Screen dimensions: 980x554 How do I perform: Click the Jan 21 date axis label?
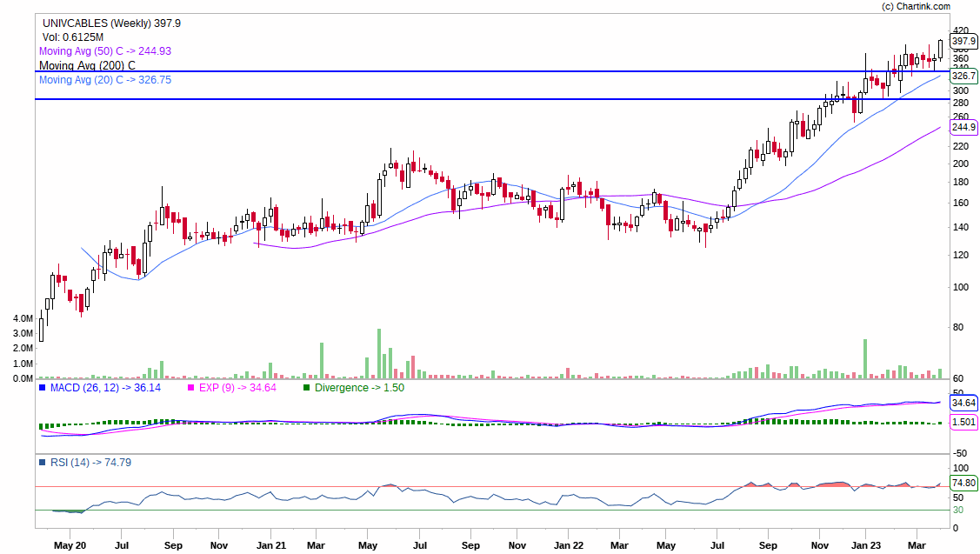pos(271,545)
